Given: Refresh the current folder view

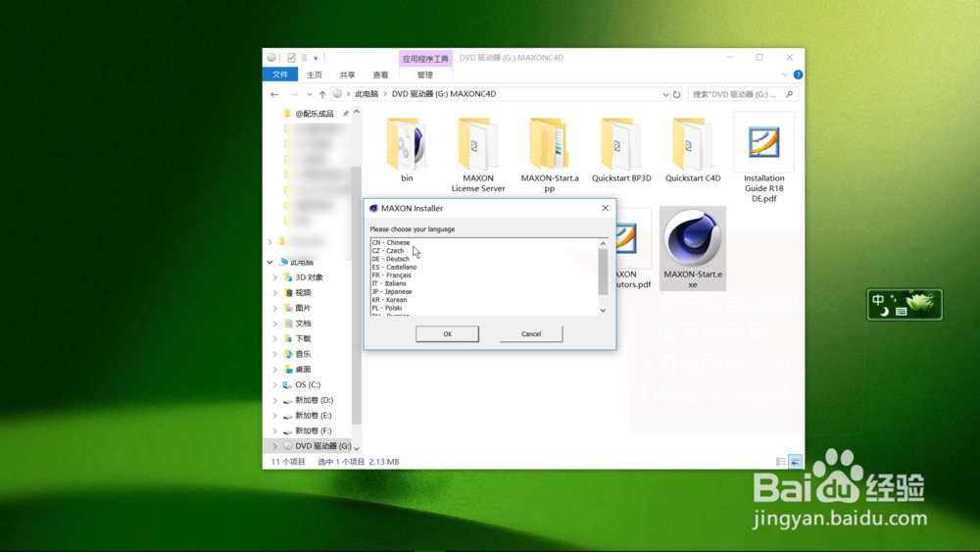Looking at the screenshot, I should coord(677,94).
